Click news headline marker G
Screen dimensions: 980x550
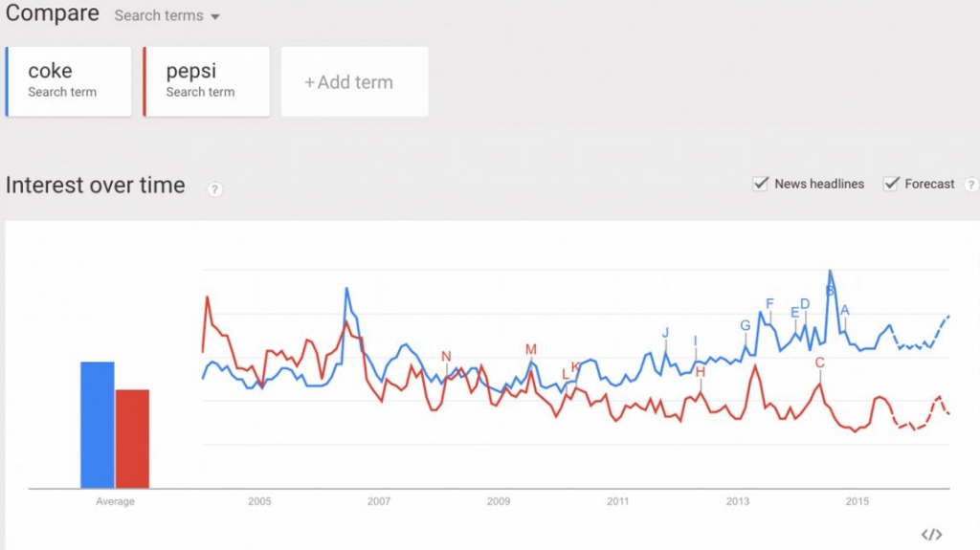tap(745, 325)
